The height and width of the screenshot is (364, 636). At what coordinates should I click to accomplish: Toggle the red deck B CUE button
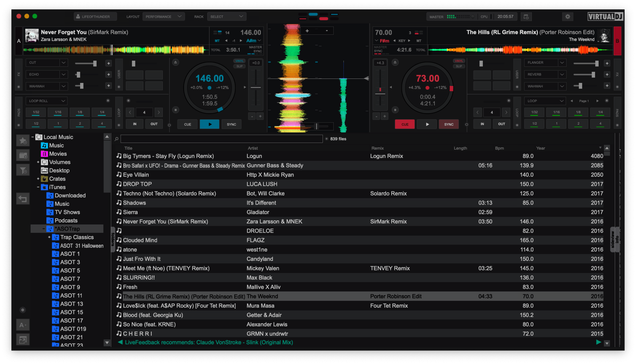(x=405, y=124)
